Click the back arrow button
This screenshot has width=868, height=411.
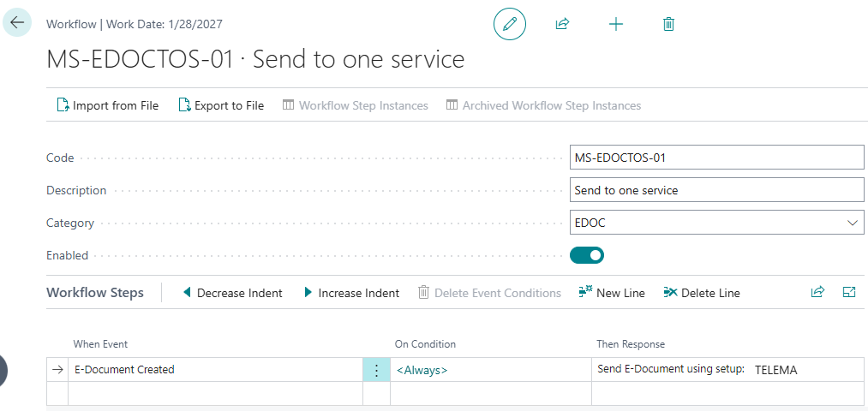17,23
